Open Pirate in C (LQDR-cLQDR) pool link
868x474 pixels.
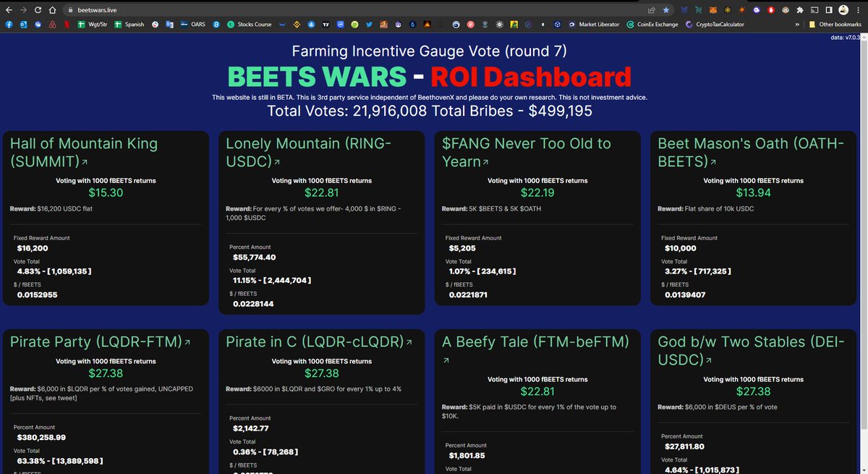(319, 342)
